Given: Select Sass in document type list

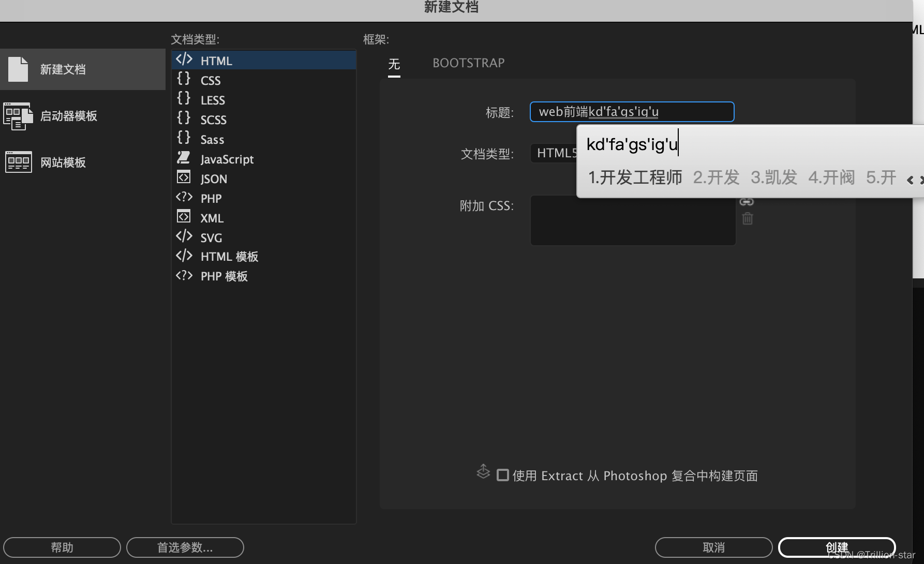Looking at the screenshot, I should (x=264, y=139).
